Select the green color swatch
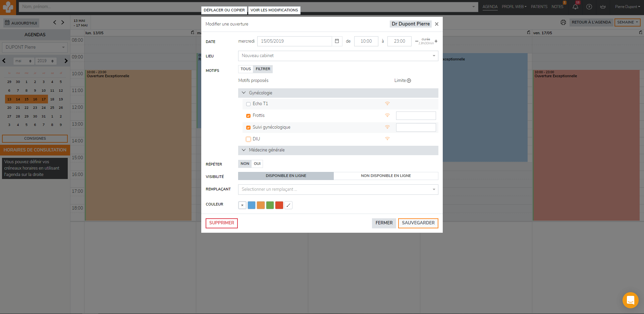Image resolution: width=644 pixels, height=314 pixels. pos(270,205)
